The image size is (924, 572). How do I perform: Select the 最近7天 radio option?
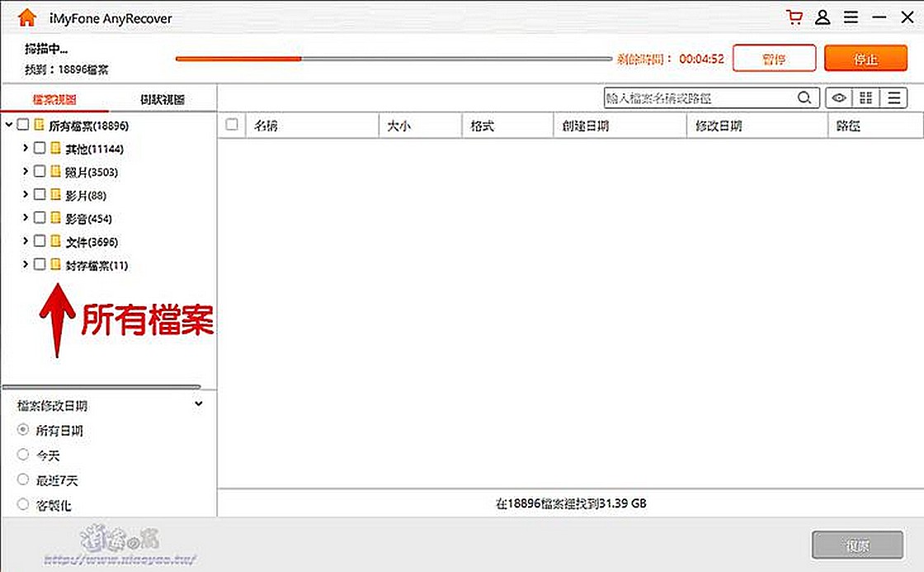click(23, 479)
